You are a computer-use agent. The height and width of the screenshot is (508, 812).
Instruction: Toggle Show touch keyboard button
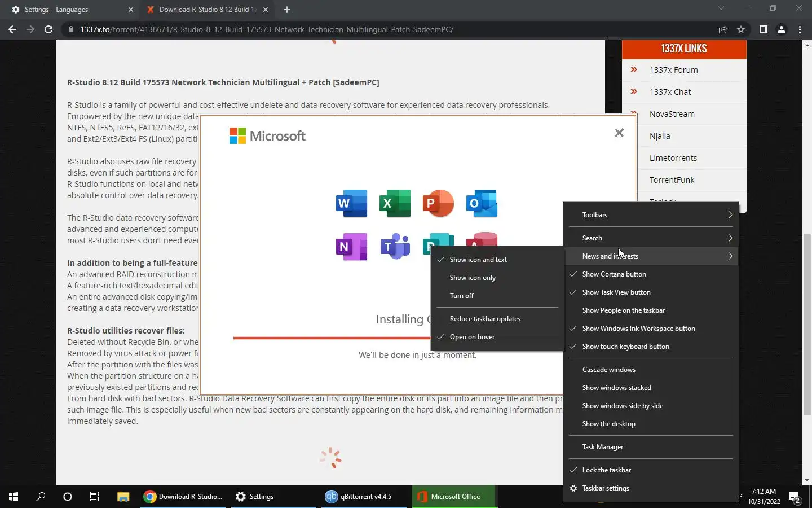click(651, 347)
